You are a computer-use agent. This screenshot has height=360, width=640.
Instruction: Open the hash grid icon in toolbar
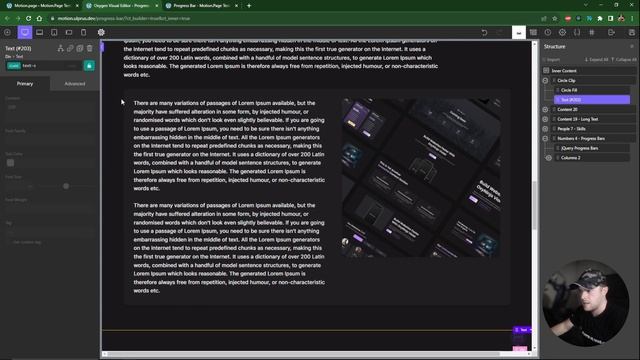click(591, 32)
